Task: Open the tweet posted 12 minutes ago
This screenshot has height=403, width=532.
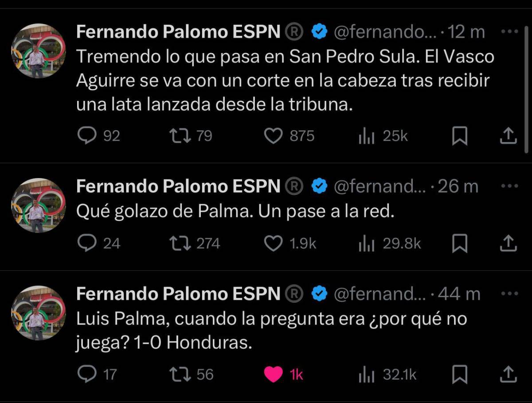Action: [x=284, y=80]
